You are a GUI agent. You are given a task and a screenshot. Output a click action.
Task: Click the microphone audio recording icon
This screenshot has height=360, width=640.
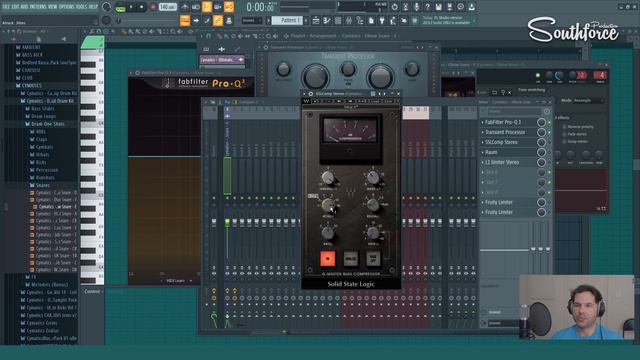(x=416, y=7)
